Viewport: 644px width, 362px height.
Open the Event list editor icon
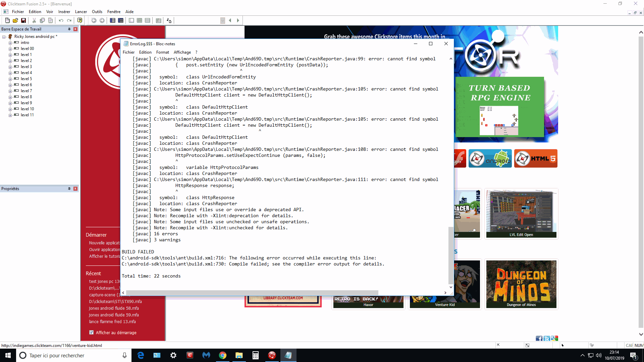pos(148,20)
